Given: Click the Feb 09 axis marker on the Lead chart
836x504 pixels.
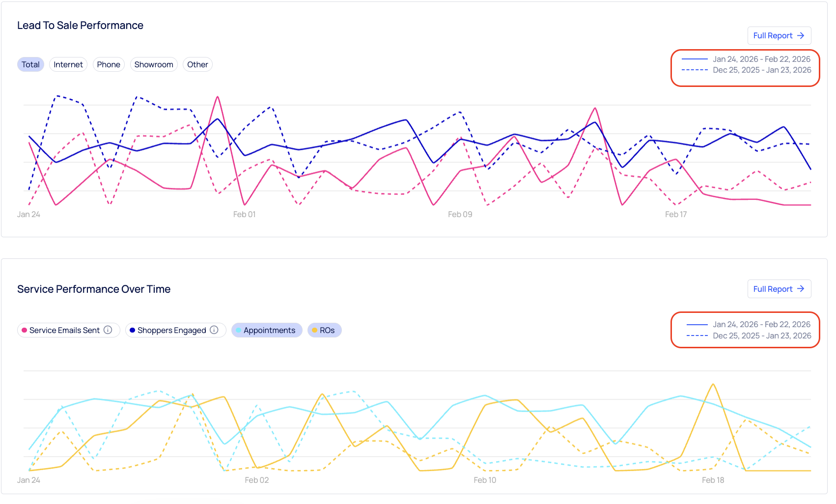Looking at the screenshot, I should [x=460, y=214].
